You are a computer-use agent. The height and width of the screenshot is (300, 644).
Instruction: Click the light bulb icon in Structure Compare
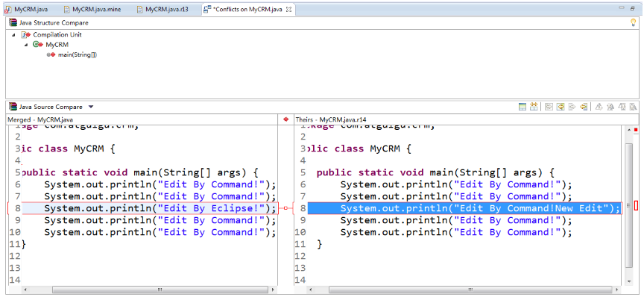click(634, 22)
